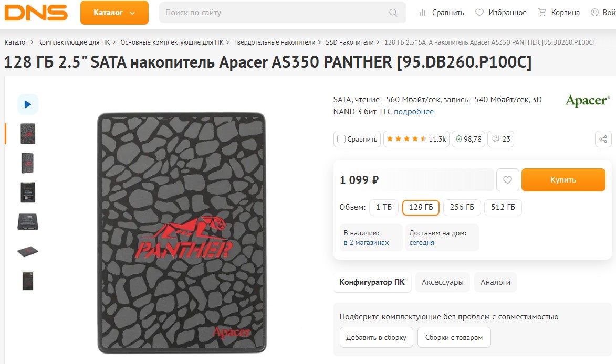Open Избранное with heart icon
The height and width of the screenshot is (364, 616).
point(500,13)
